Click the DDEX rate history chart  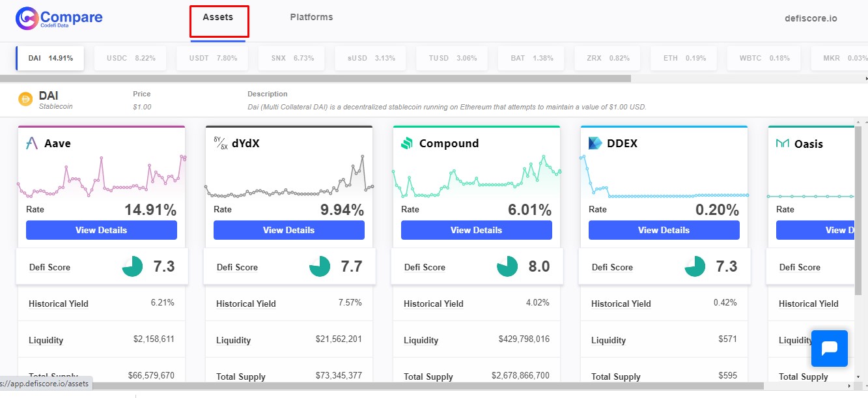pos(664,176)
